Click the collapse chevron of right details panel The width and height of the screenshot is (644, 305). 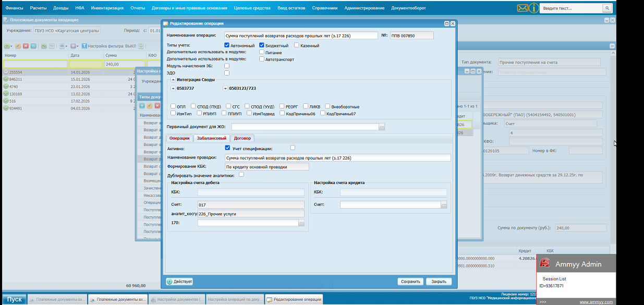point(612,46)
